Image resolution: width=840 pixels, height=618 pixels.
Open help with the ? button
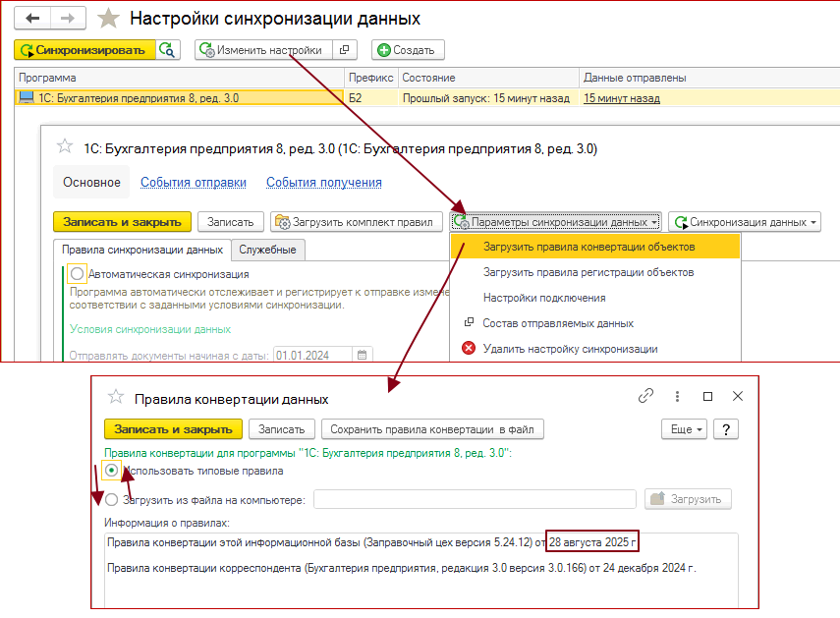726,429
